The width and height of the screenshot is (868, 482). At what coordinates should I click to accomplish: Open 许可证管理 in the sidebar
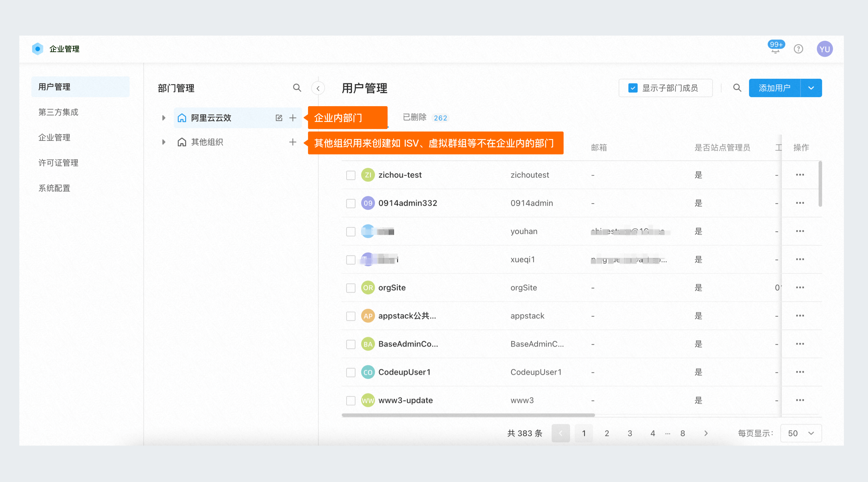click(x=58, y=163)
